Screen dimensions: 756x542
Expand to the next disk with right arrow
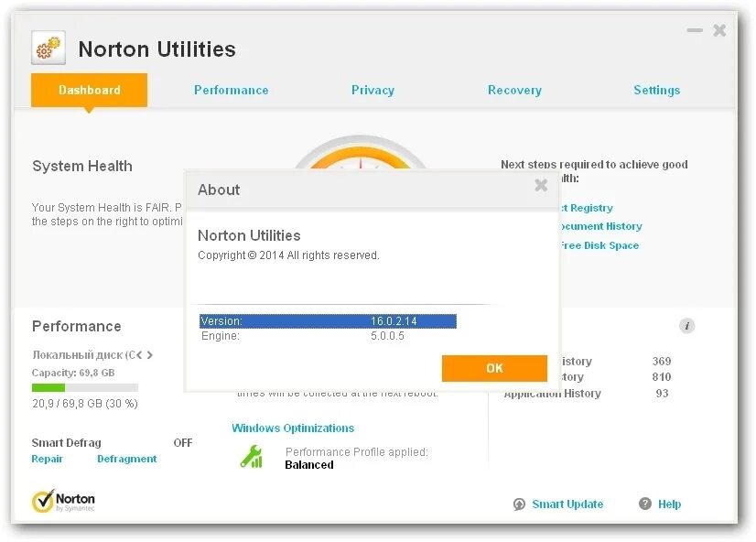click(x=150, y=354)
